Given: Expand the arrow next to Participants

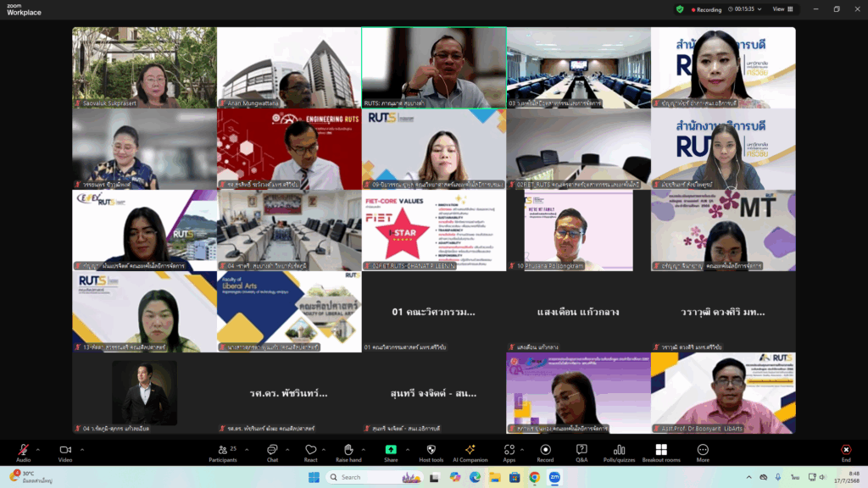Looking at the screenshot, I should pyautogui.click(x=247, y=450).
